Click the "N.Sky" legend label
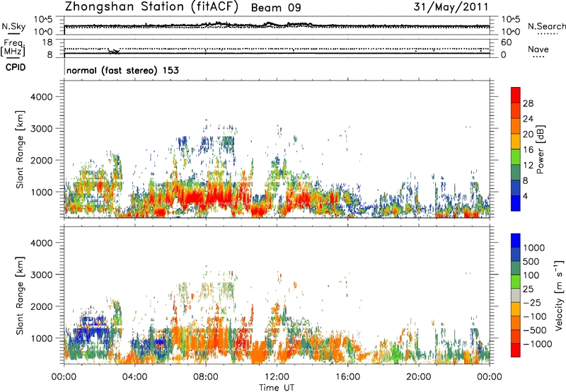Viewport: 566px width, 392px height. click(x=13, y=26)
